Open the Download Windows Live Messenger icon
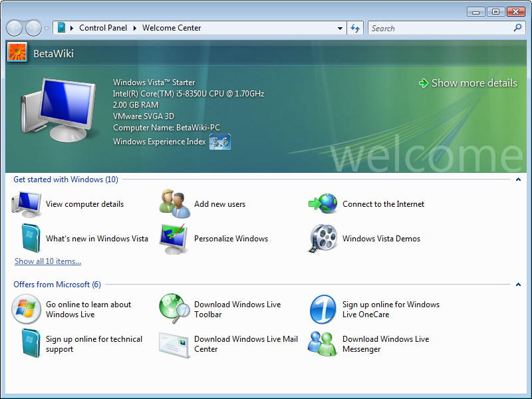The height and width of the screenshot is (399, 532). tap(323, 344)
